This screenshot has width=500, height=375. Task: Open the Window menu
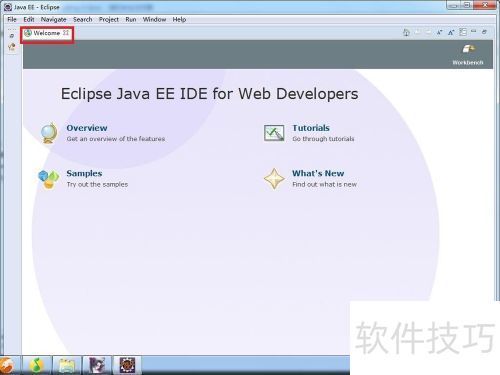tap(154, 19)
